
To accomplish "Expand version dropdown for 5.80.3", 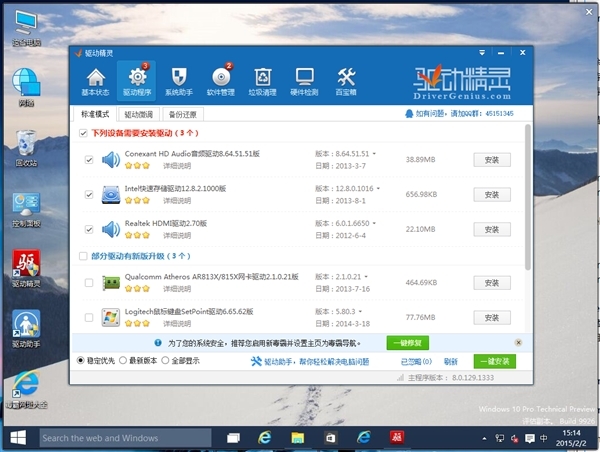I will (x=360, y=312).
